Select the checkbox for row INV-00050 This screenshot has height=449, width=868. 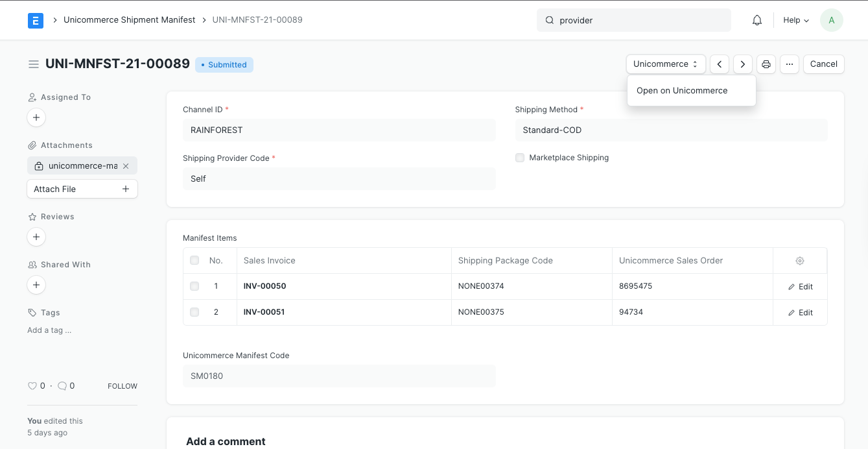(x=194, y=286)
